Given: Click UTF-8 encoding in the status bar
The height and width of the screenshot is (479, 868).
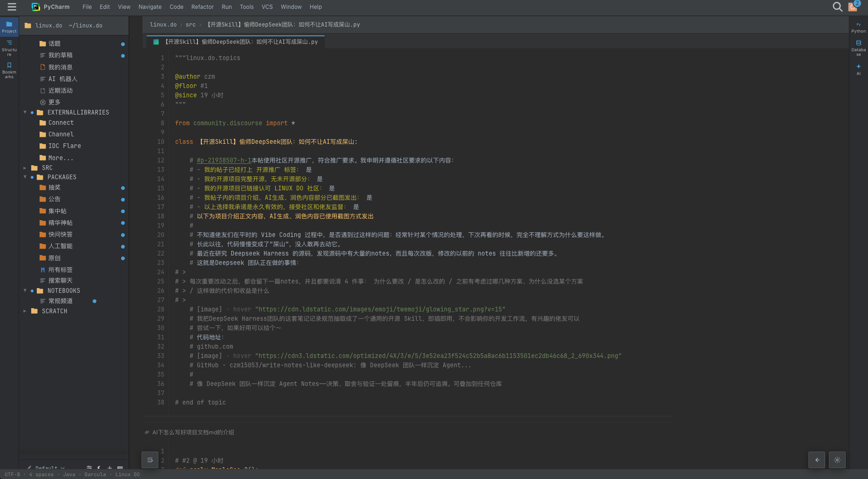Looking at the screenshot, I should (12, 475).
